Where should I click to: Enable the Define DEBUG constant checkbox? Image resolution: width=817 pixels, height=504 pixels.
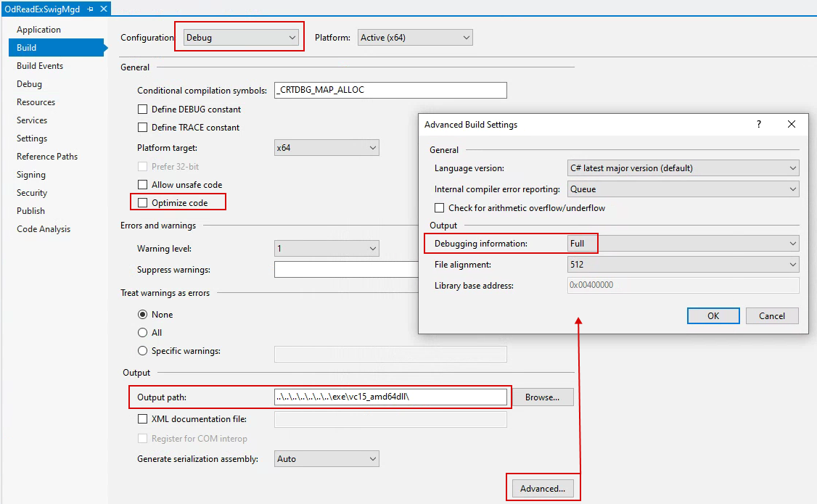tap(143, 110)
